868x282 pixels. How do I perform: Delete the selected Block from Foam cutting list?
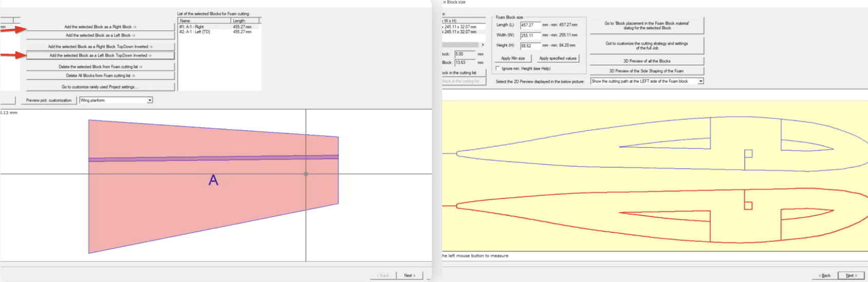(x=100, y=67)
